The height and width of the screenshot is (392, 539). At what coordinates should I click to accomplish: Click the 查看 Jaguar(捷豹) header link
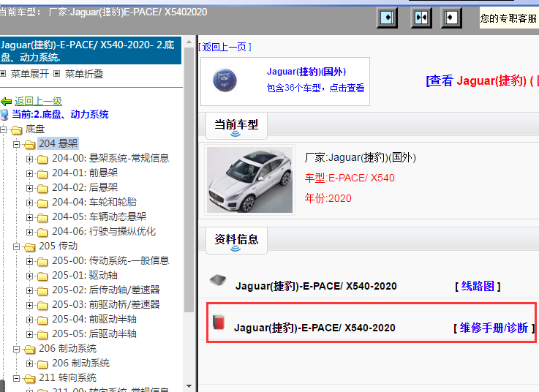(482, 81)
